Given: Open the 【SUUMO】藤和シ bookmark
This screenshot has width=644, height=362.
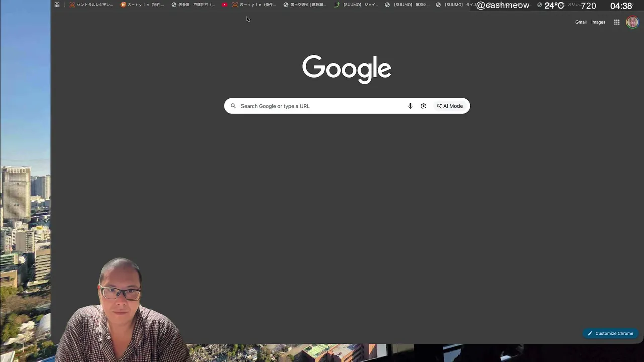Looking at the screenshot, I should pyautogui.click(x=408, y=5).
